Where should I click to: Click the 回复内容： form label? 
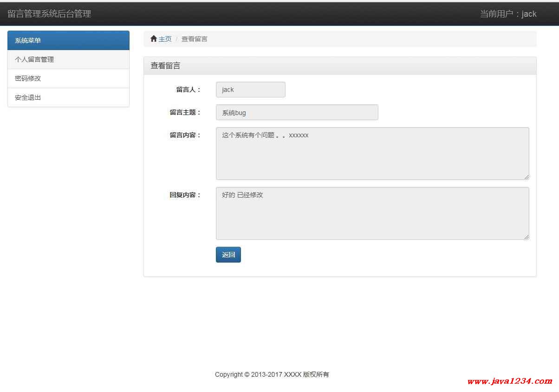click(185, 195)
